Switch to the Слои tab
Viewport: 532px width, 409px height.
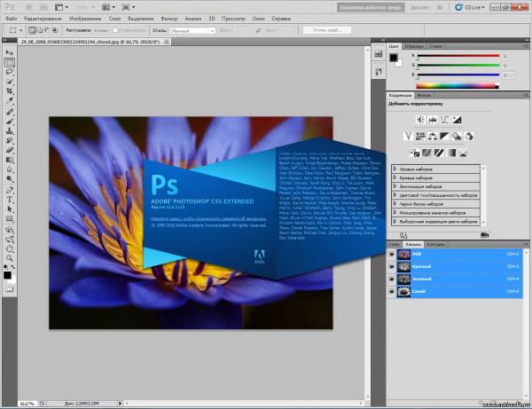click(394, 244)
